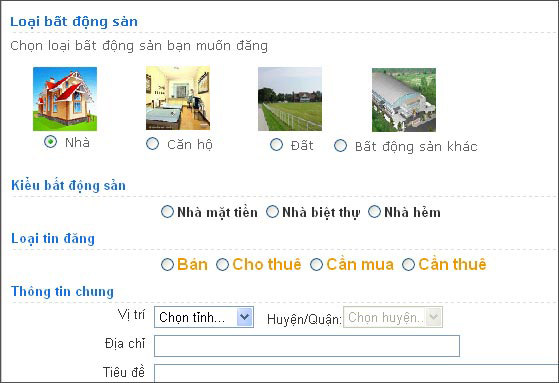
Task: Click into the Tiêu đề title field
Action: pos(357,373)
